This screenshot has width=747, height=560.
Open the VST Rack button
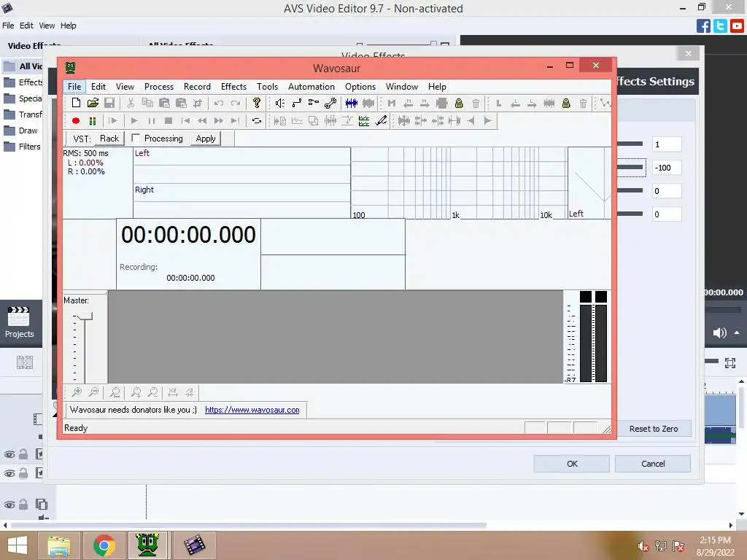pos(109,139)
